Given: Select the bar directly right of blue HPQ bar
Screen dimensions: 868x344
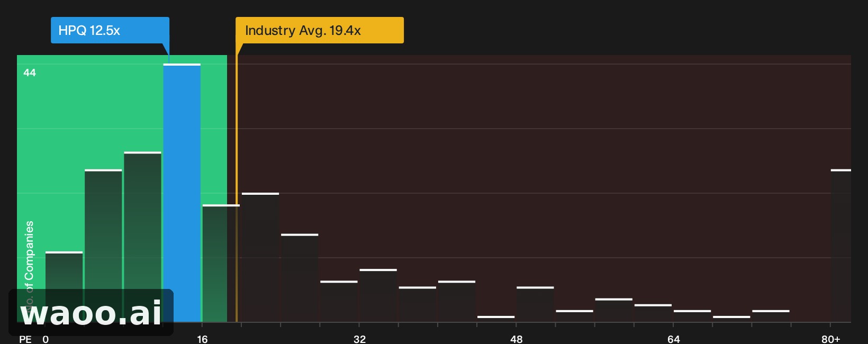Looking at the screenshot, I should click(221, 264).
